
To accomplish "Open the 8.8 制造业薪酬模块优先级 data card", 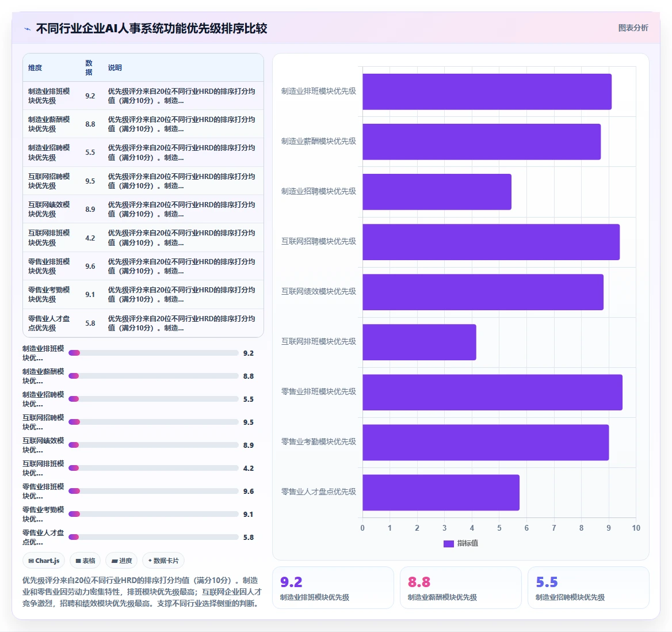I will click(461, 588).
